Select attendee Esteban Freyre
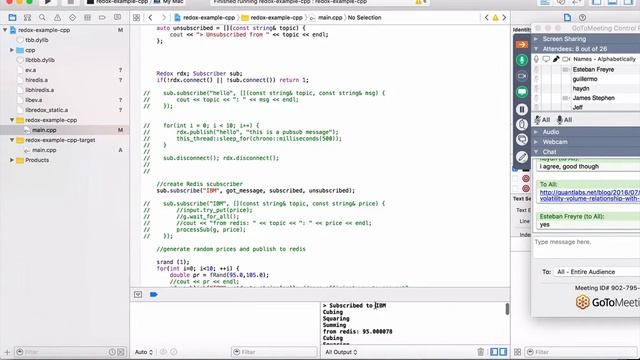 593,69
